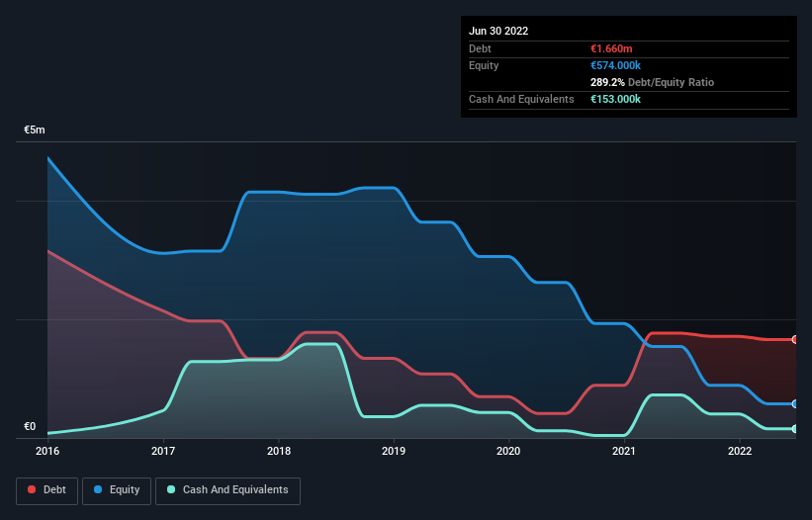Click Cash And Equivalents label in tooltip
Viewport: 812px width, 520px height.
521,99
